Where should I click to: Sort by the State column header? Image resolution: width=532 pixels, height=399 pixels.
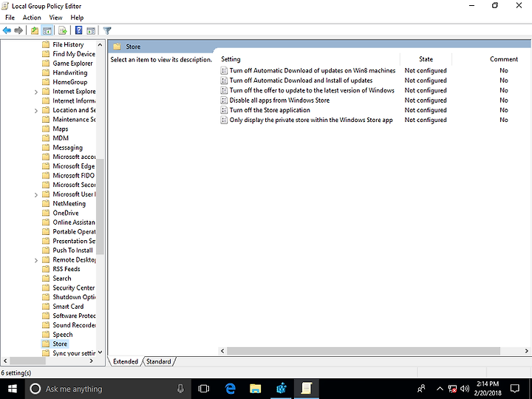426,59
